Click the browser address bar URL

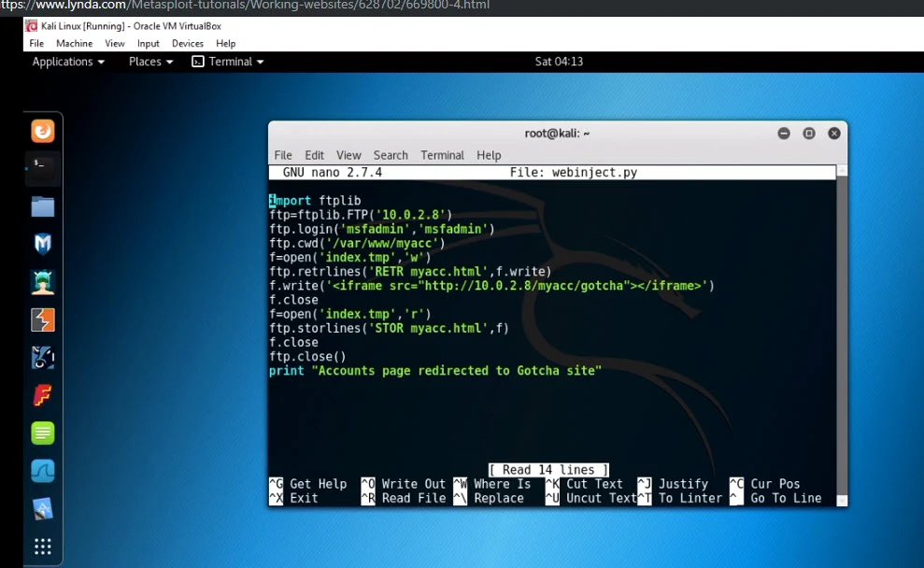click(245, 6)
